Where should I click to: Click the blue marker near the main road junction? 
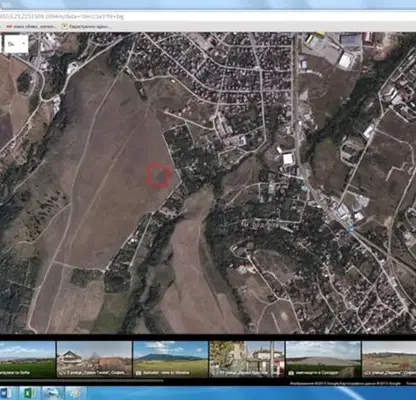[350, 229]
